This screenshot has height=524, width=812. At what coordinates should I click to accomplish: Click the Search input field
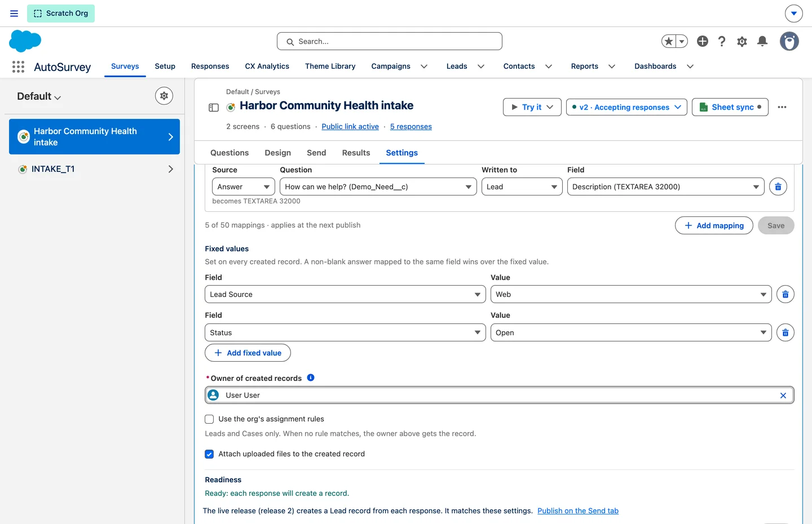coord(390,41)
